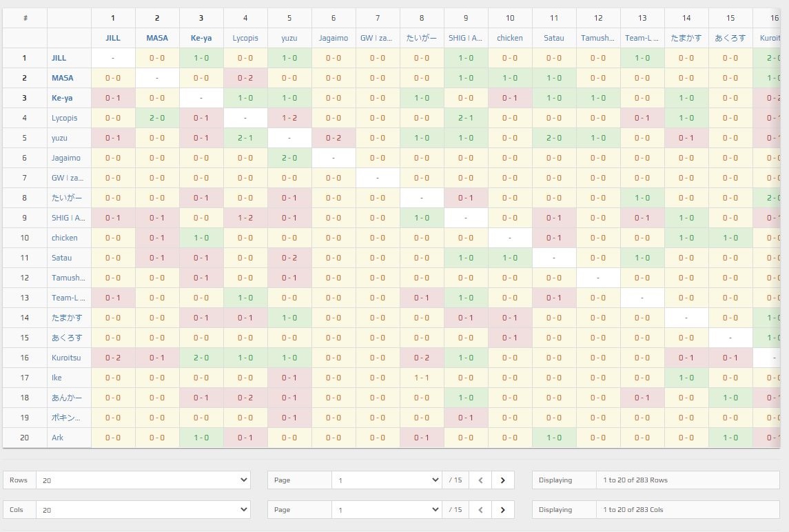Click Team-L column header
The width and height of the screenshot is (789, 532).
pyautogui.click(x=642, y=38)
